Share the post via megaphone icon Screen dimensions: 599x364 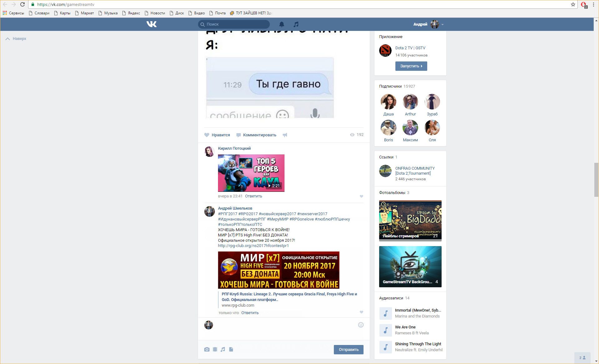(x=285, y=135)
